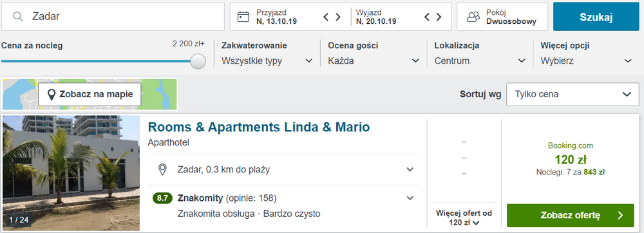
Task: Expand the Zadar location details row
Action: (x=283, y=169)
